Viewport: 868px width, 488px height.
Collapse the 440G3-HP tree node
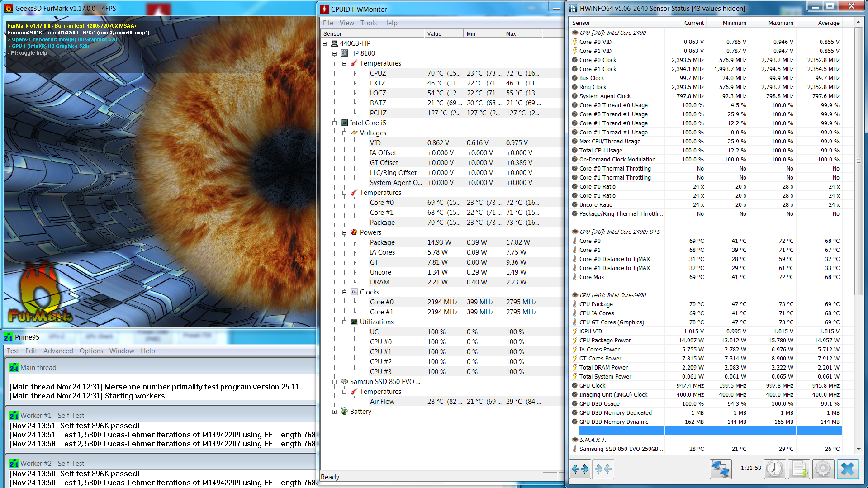[325, 43]
